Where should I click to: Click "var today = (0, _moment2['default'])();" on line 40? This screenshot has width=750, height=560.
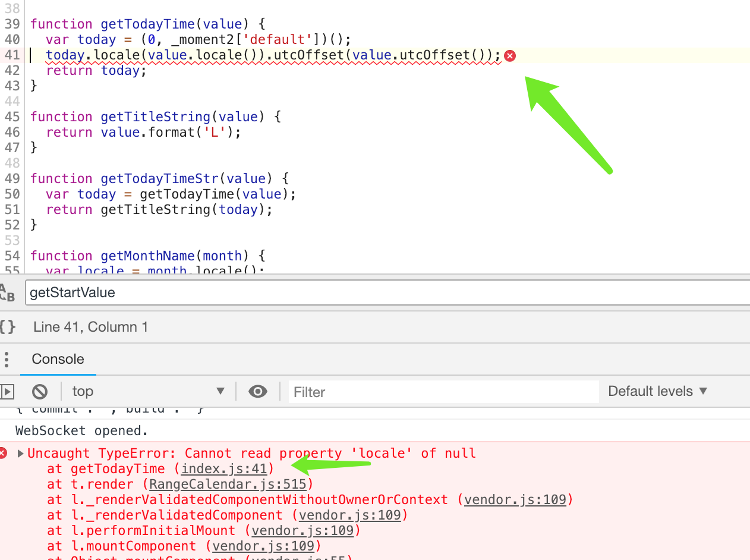pos(199,40)
